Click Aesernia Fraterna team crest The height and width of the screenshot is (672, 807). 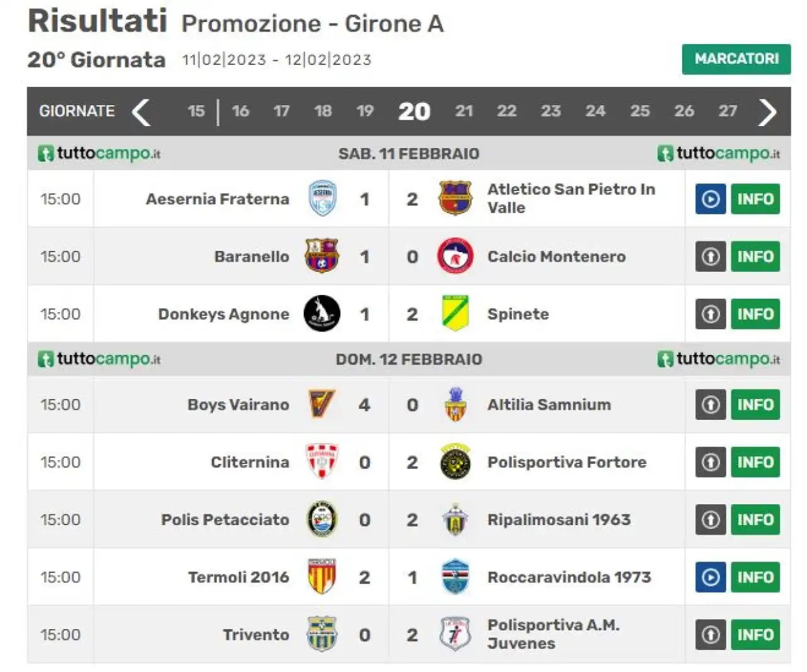tap(322, 199)
